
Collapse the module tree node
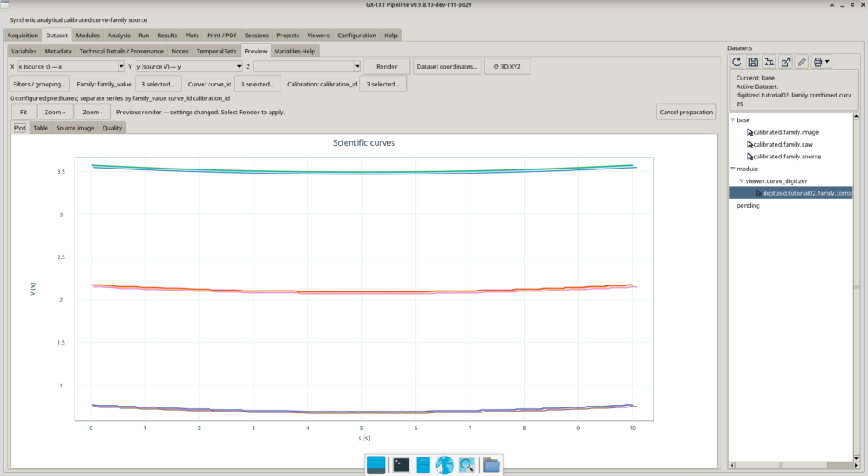pyautogui.click(x=732, y=169)
